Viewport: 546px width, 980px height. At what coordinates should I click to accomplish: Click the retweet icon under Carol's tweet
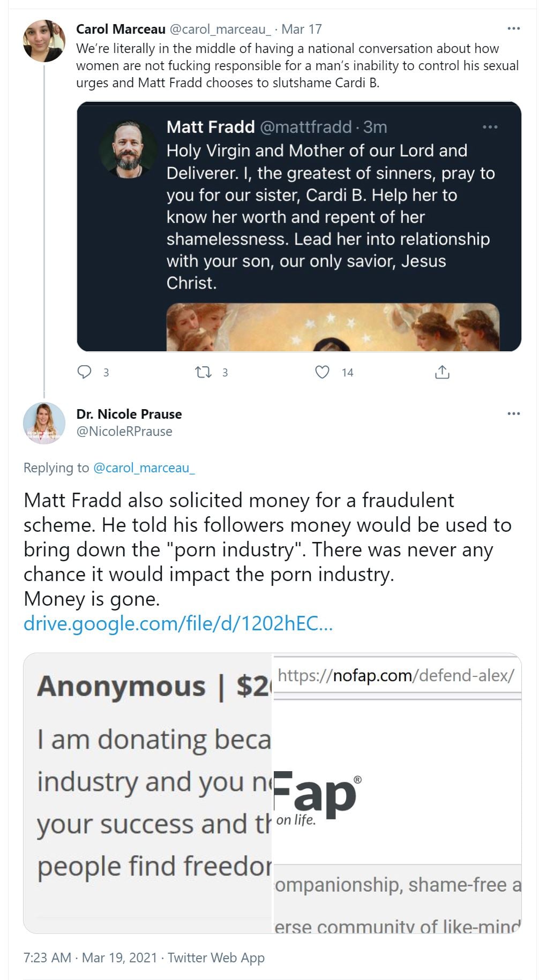[203, 372]
